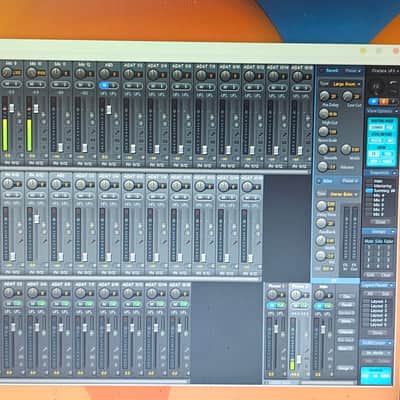The height and width of the screenshot is (400, 400).
Task: Open the Reverb Type Large Room dropdown
Action: (x=346, y=84)
